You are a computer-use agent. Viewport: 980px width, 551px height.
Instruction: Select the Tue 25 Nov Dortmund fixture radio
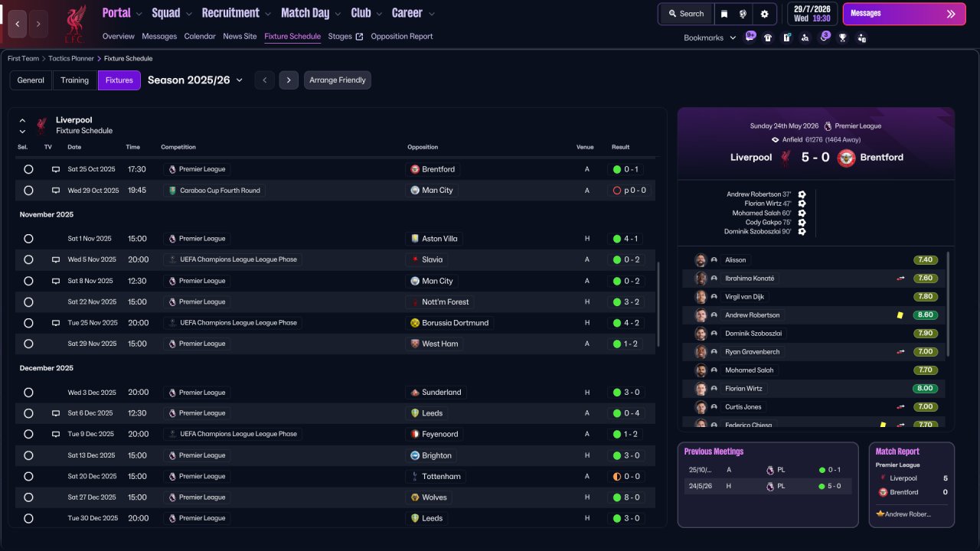(28, 323)
